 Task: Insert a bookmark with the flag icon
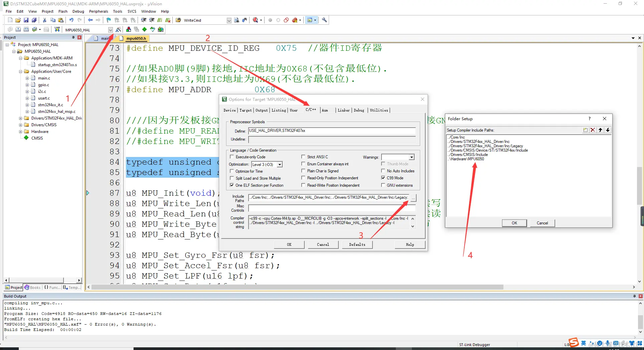109,20
